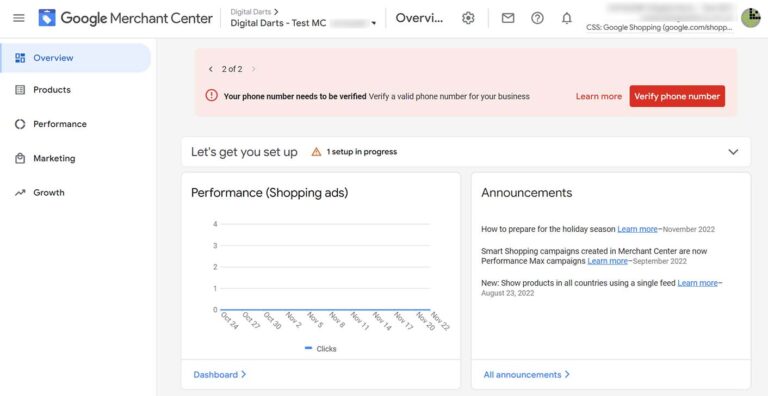Select Overview in the sidebar
Screen dimensions: 768x396
click(x=75, y=58)
